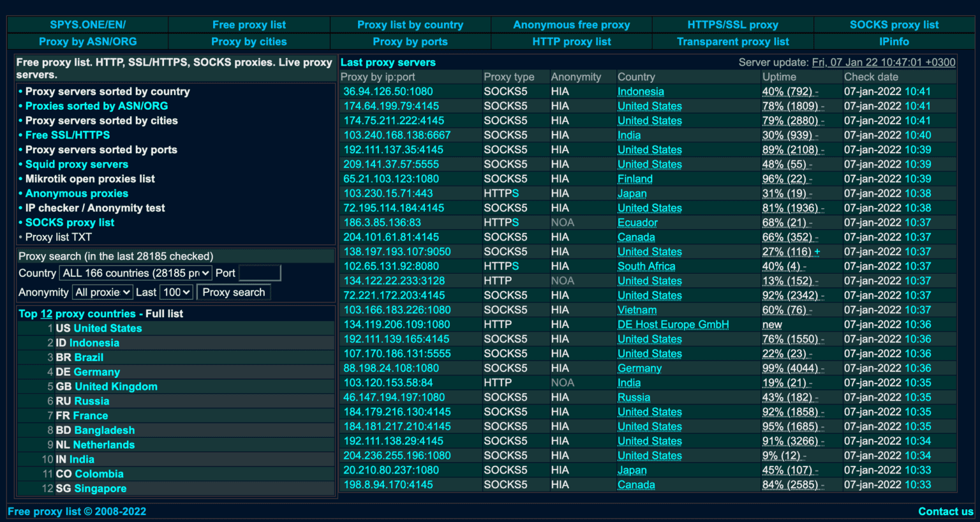Open the Anonymity filter dropdown
The height and width of the screenshot is (522, 980).
(x=102, y=292)
